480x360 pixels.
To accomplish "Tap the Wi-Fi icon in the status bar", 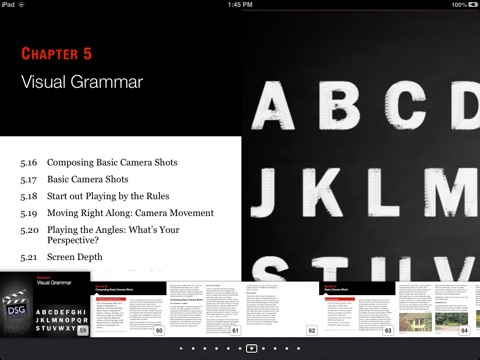I will pos(21,4).
